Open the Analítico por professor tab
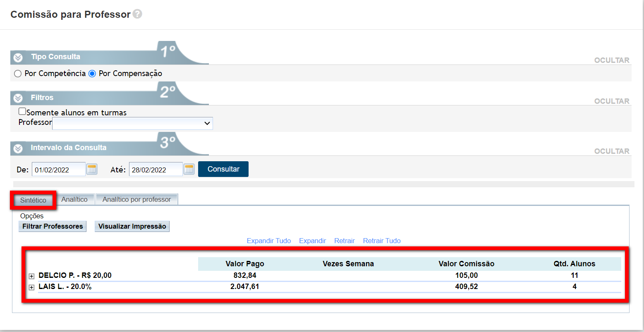Viewport: 644px width, 332px height. (x=136, y=199)
